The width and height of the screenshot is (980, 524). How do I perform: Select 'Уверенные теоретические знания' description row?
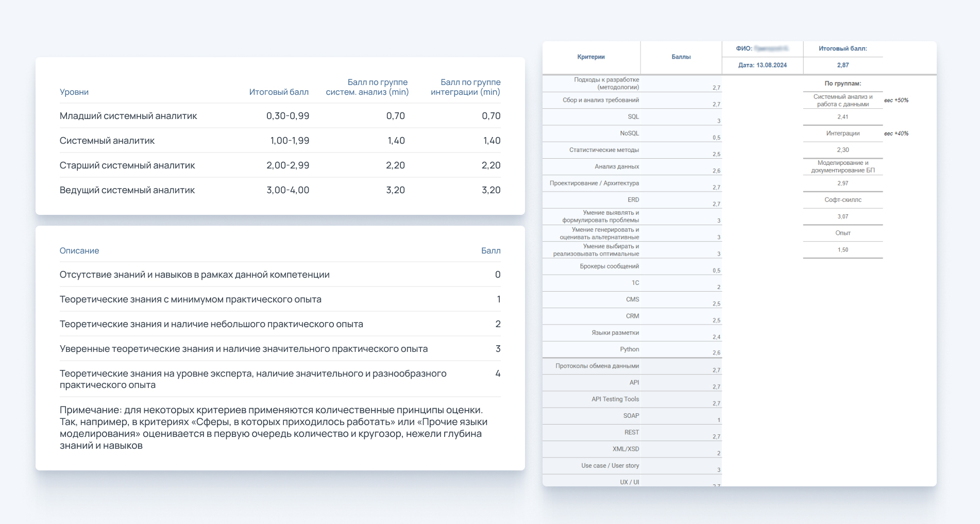pyautogui.click(x=280, y=349)
